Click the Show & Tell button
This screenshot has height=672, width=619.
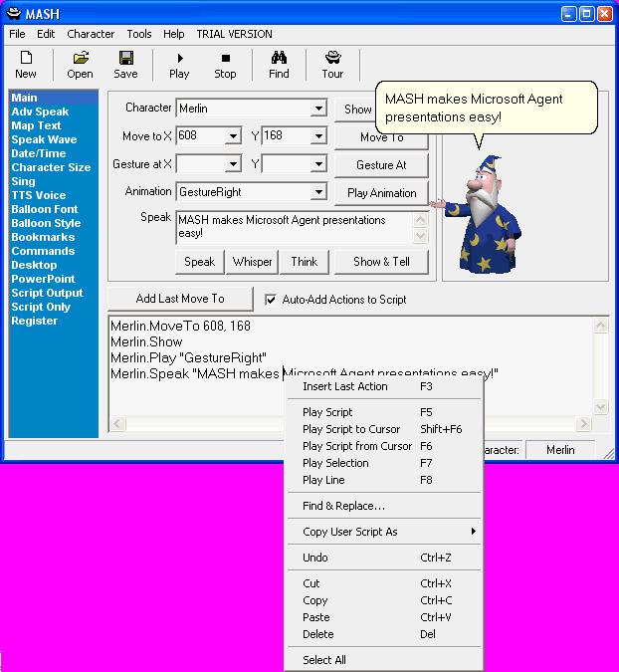pyautogui.click(x=381, y=262)
